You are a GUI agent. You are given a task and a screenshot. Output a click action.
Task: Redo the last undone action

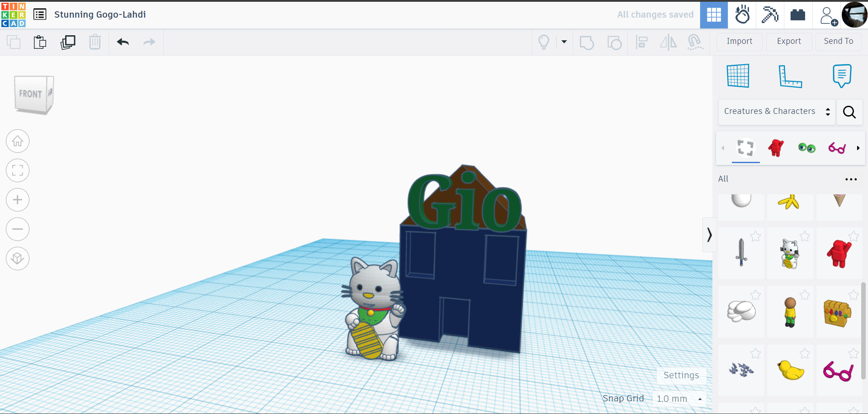(149, 42)
